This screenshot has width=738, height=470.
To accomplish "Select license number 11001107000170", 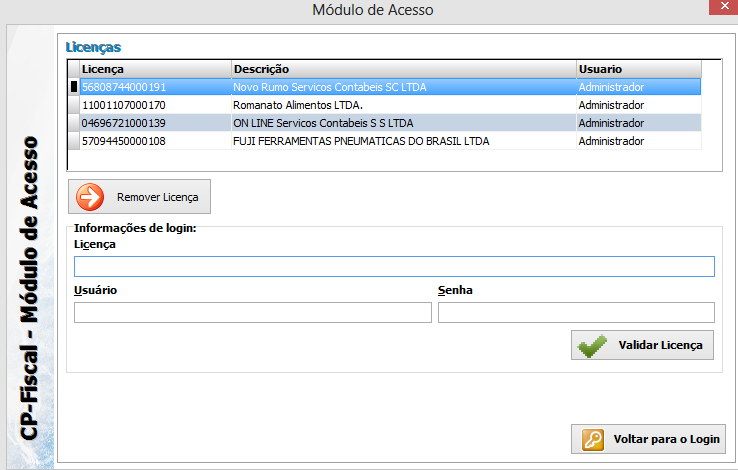I will click(124, 105).
